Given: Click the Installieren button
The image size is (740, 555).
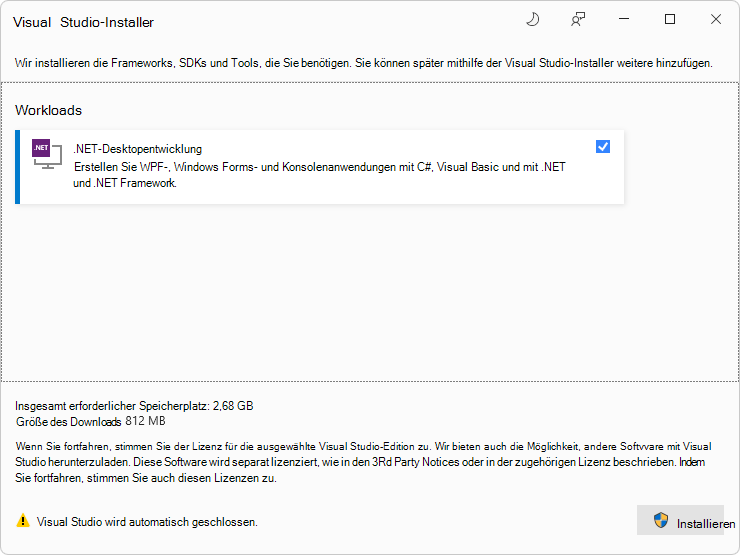Looking at the screenshot, I should click(x=680, y=520).
